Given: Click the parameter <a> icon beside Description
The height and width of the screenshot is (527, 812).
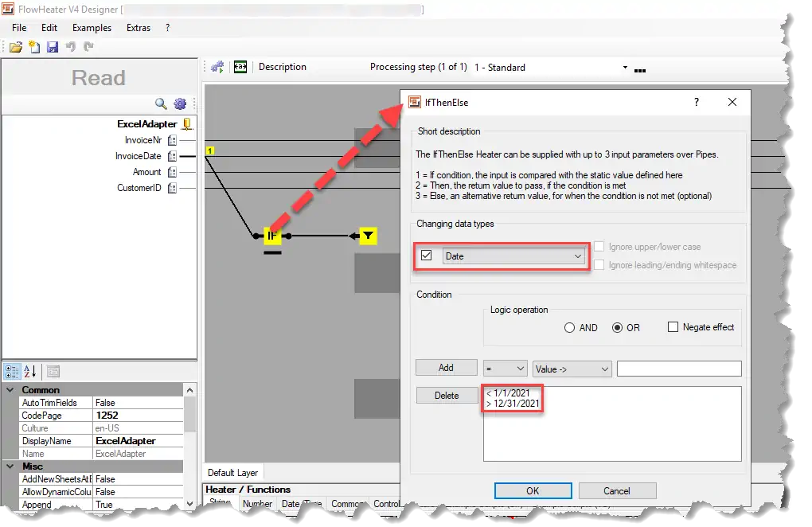Looking at the screenshot, I should pyautogui.click(x=240, y=67).
